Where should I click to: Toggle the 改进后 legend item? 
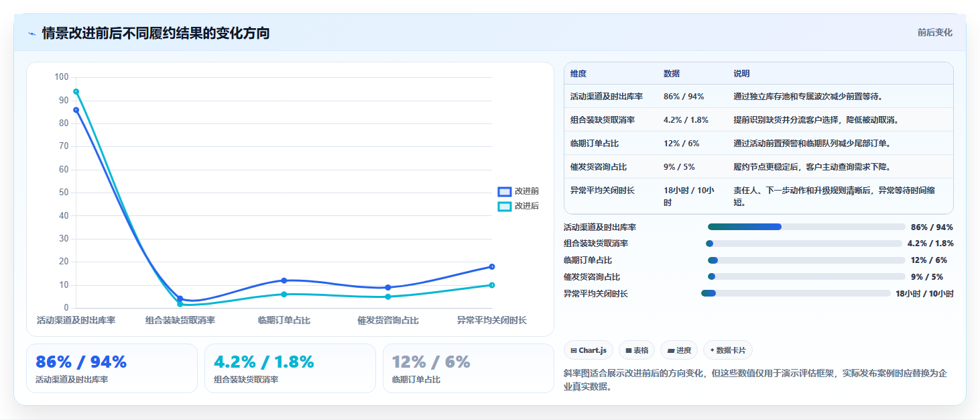518,206
